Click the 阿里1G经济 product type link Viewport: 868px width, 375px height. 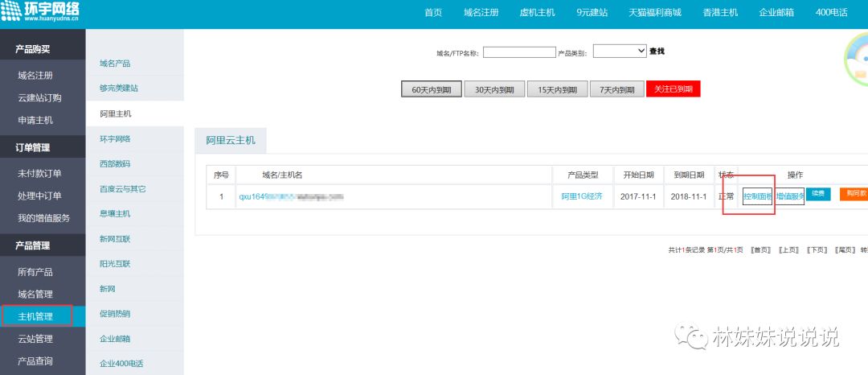tap(582, 196)
